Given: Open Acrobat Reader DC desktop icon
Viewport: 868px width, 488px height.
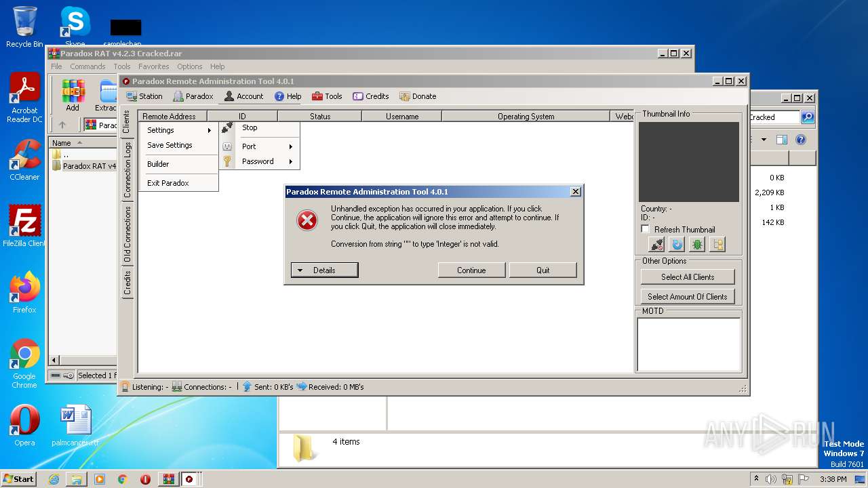Looking at the screenshot, I should point(24,98).
